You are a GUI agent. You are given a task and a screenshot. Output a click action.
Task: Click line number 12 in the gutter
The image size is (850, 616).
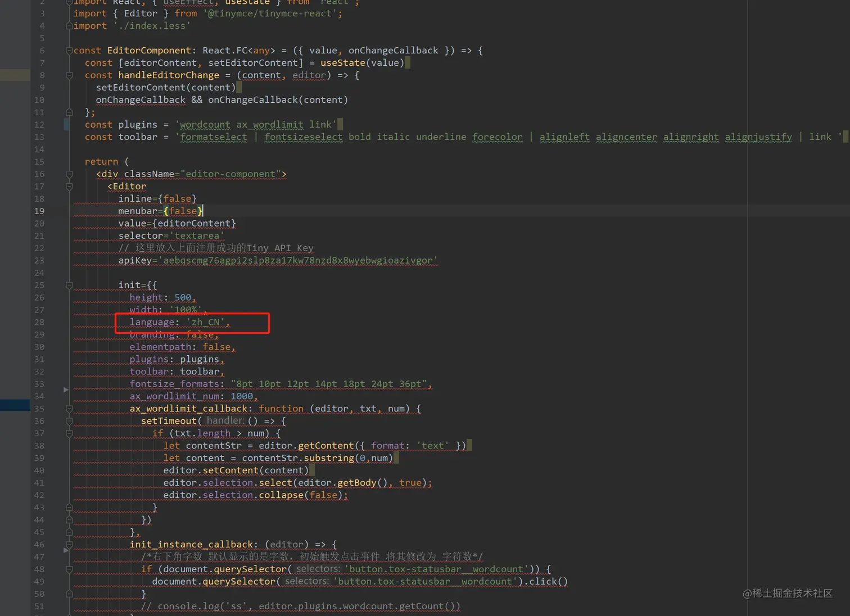(x=39, y=125)
